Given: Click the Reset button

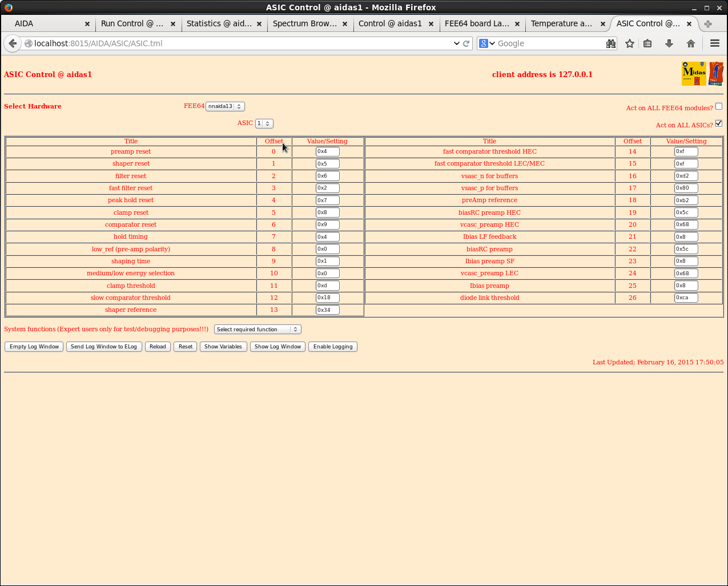Looking at the screenshot, I should click(186, 347).
